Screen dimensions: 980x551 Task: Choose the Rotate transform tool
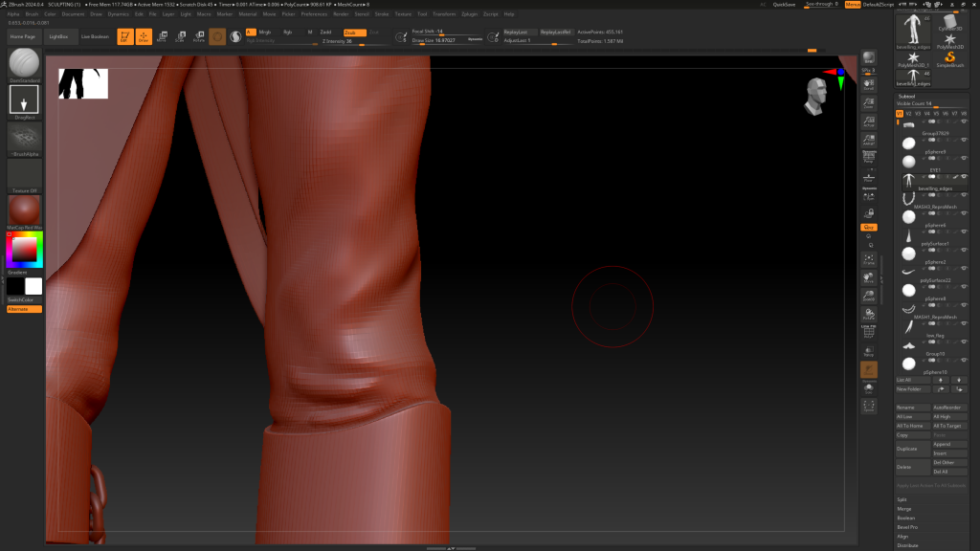coord(198,36)
